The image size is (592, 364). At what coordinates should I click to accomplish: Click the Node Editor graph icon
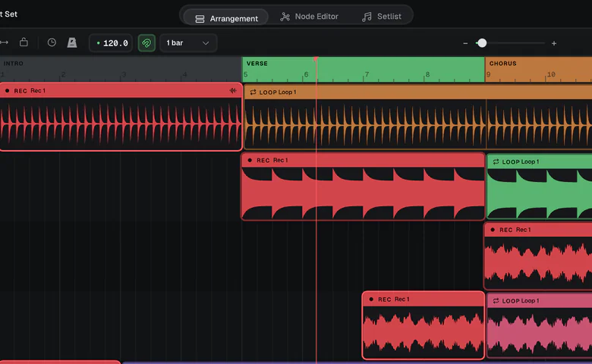(x=285, y=17)
